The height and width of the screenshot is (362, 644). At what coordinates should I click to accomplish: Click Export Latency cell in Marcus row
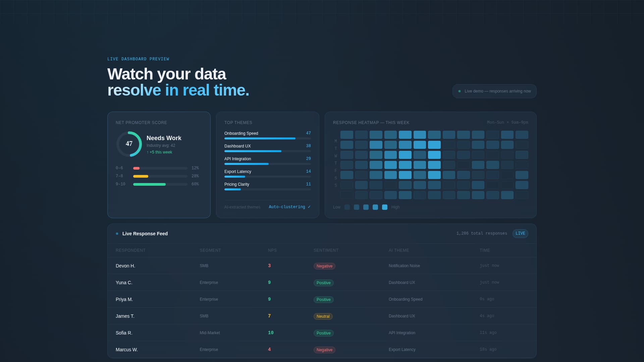pos(402,350)
